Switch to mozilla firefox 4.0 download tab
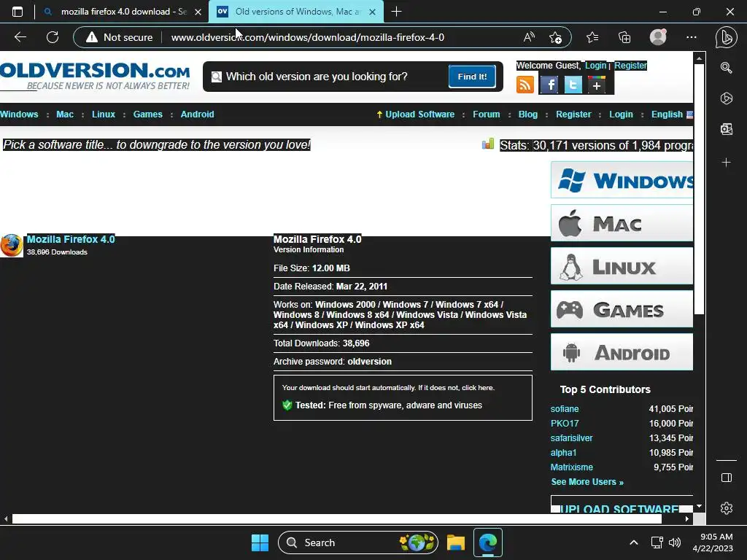 pyautogui.click(x=123, y=12)
